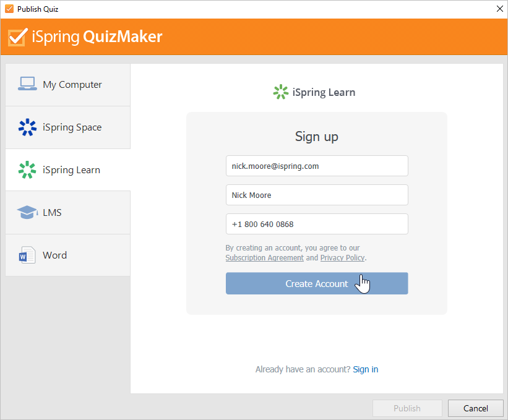Click the email field with nick.moore@ispring.com
This screenshot has width=508, height=420.
[317, 166]
